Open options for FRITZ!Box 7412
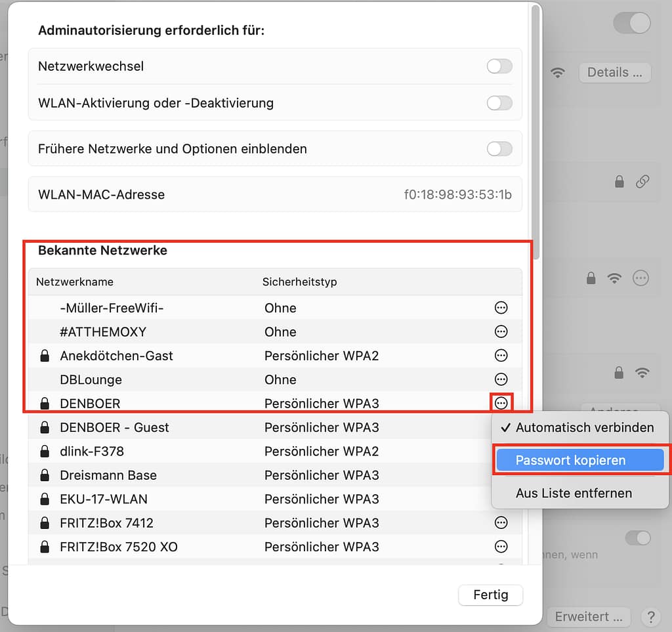Viewport: 672px width, 632px height. click(501, 523)
